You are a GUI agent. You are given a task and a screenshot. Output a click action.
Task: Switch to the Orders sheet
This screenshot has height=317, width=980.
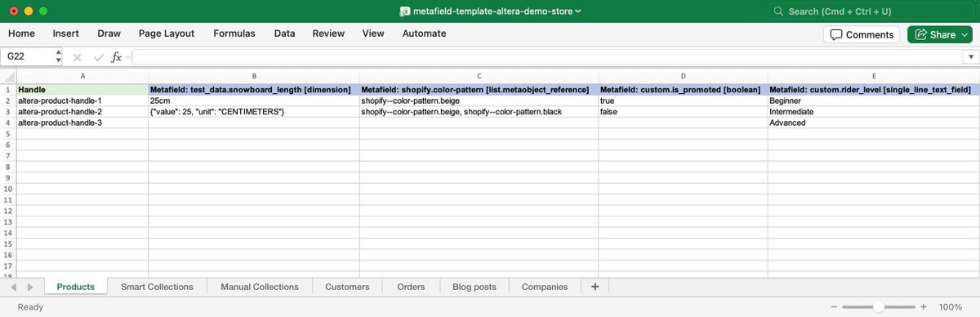pos(411,287)
